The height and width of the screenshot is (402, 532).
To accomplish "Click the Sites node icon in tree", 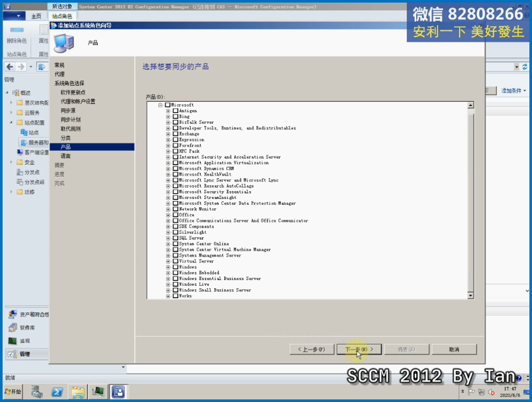I will click(x=24, y=132).
